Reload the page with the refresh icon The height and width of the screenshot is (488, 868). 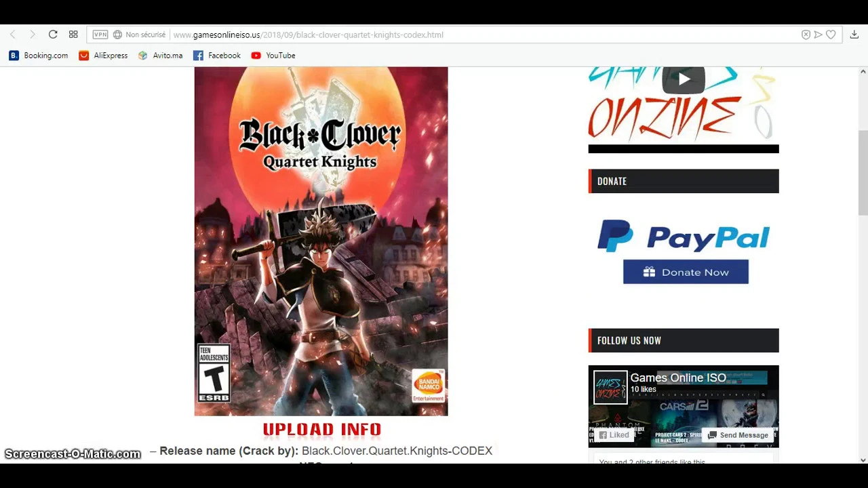pyautogui.click(x=53, y=35)
